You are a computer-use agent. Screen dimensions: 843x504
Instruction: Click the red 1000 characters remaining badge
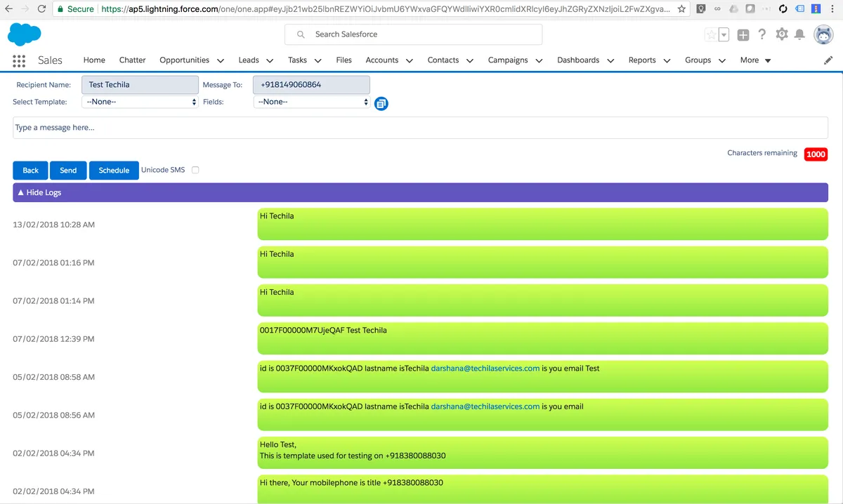coord(816,154)
